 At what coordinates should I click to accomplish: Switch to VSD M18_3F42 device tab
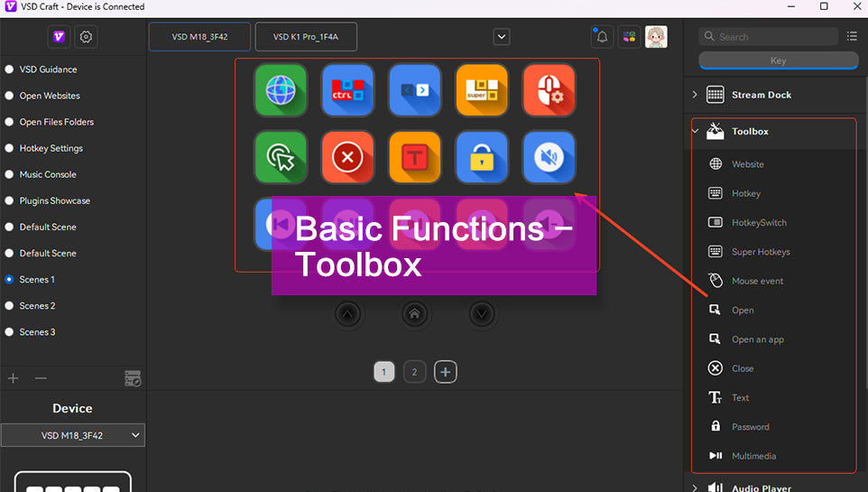[199, 37]
